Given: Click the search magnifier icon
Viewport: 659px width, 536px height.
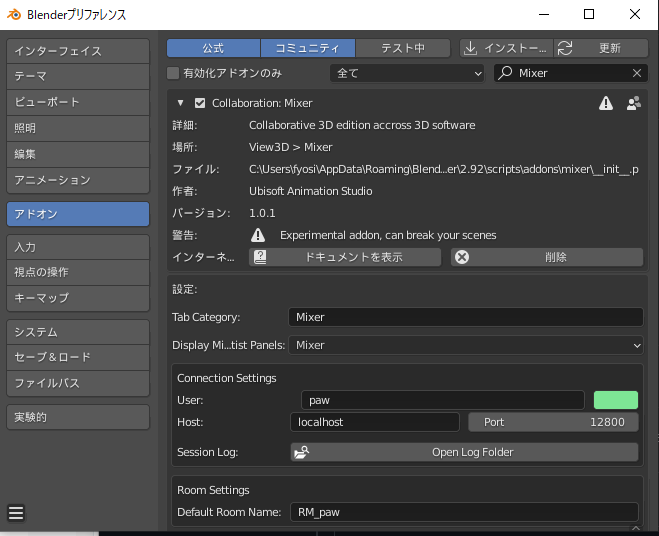Looking at the screenshot, I should (x=505, y=73).
